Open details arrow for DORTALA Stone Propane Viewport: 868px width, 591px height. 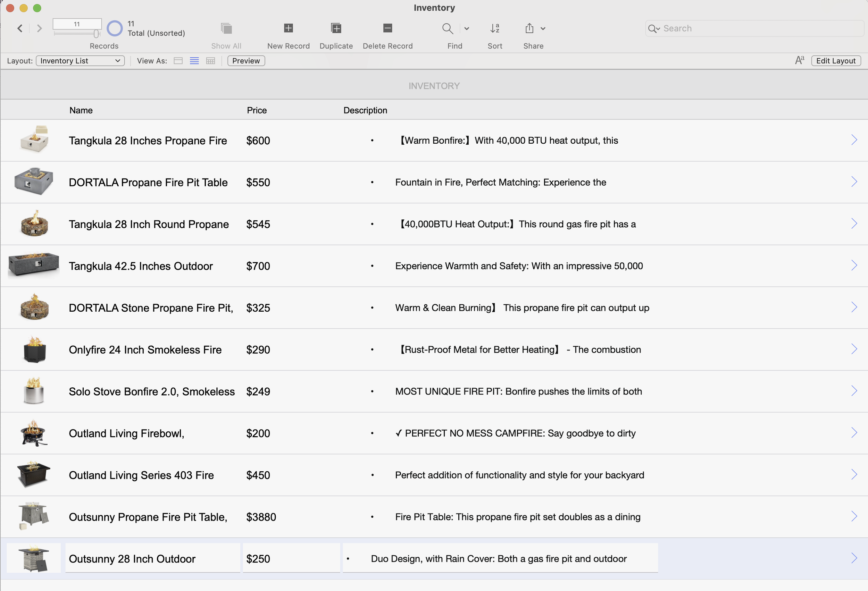[x=854, y=307]
